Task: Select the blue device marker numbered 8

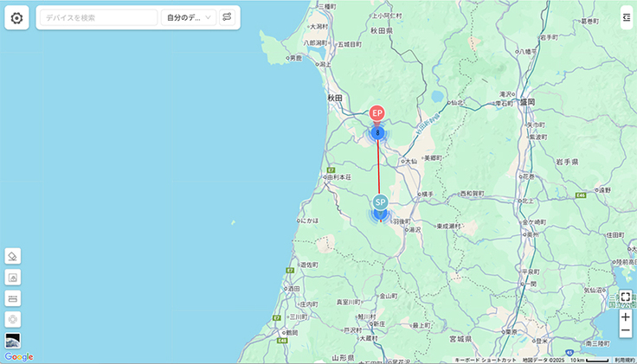Action: [378, 133]
